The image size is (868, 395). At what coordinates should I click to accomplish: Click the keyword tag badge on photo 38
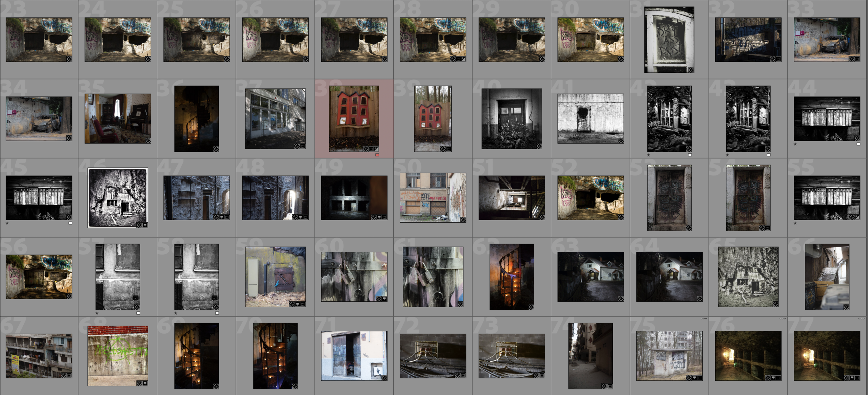point(366,149)
